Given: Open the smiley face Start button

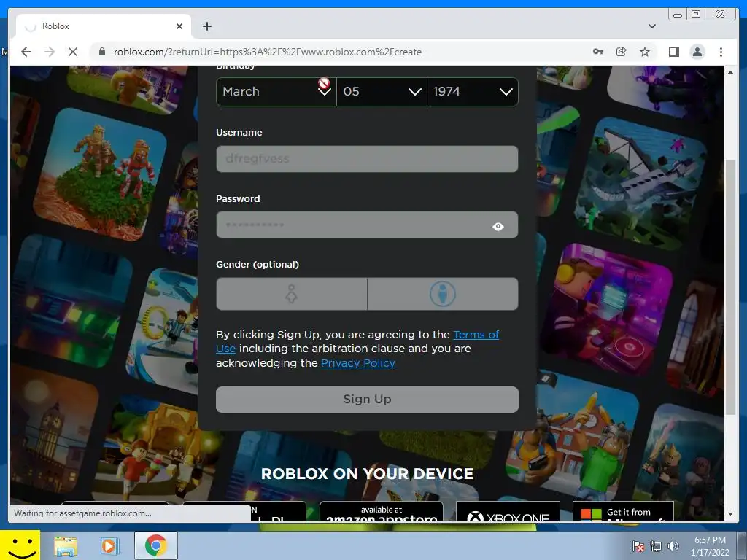Looking at the screenshot, I should coord(20,545).
